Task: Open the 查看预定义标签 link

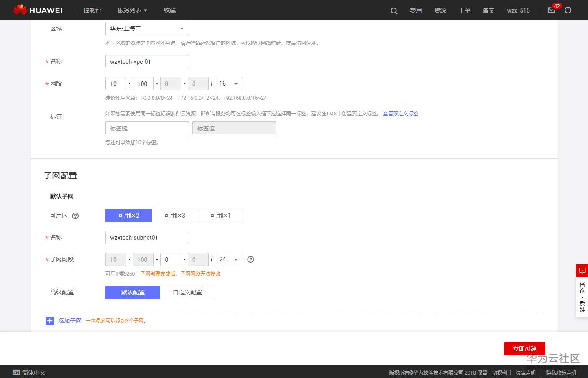Action: [x=400, y=113]
